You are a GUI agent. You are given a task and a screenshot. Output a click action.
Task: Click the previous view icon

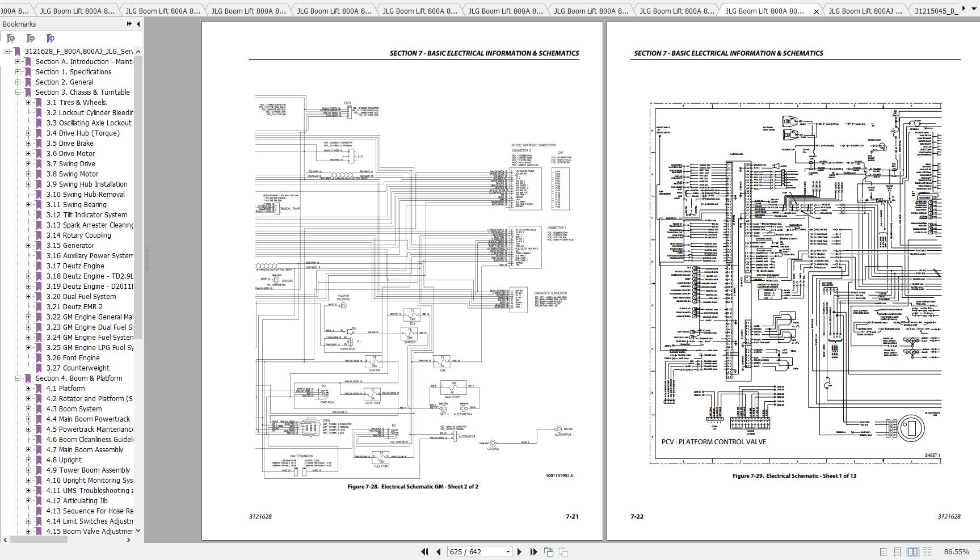(549, 551)
